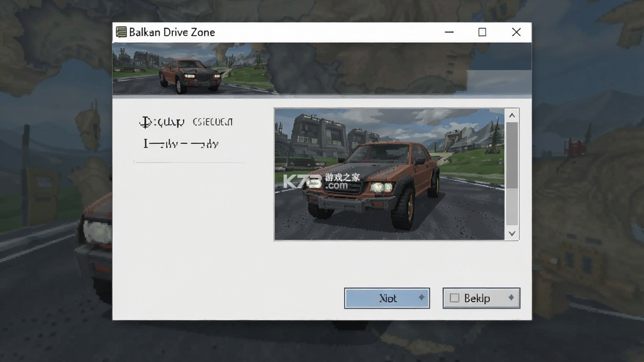Click the Balkan Drive Zone title bar icon
The width and height of the screenshot is (644, 362).
[121, 32]
